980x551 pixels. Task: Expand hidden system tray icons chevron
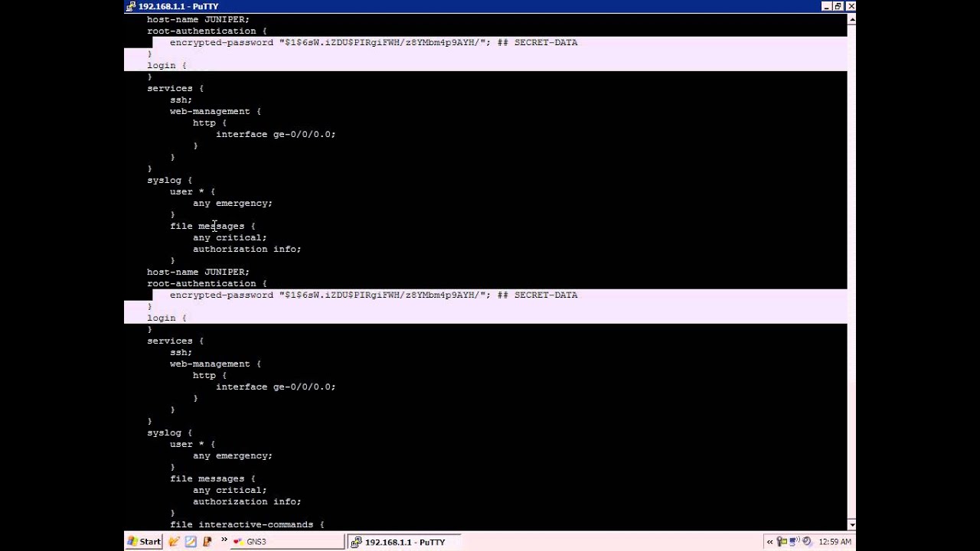click(x=770, y=542)
